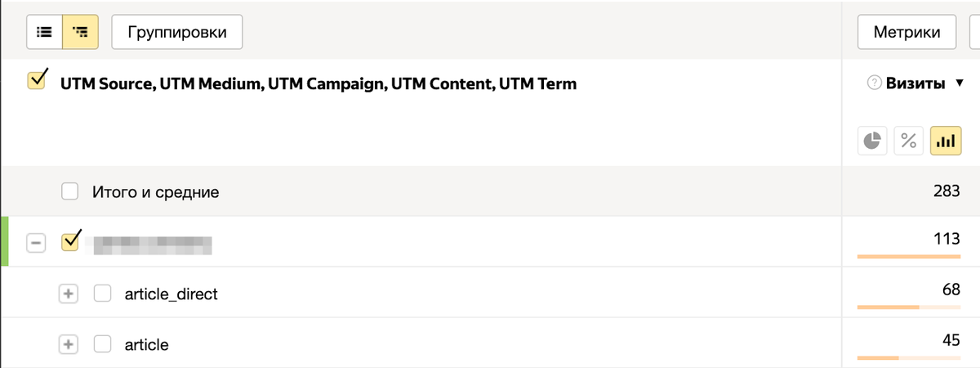Image resolution: width=980 pixels, height=368 pixels.
Task: Switch to flat list view icon
Action: (45, 33)
